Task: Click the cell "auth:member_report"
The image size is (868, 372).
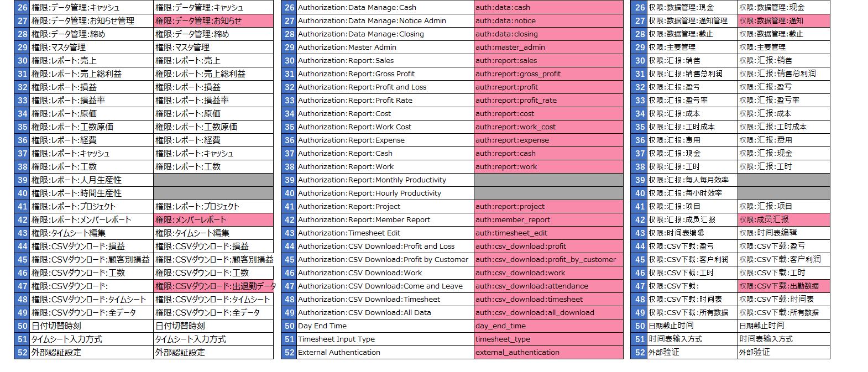Action: pos(548,220)
